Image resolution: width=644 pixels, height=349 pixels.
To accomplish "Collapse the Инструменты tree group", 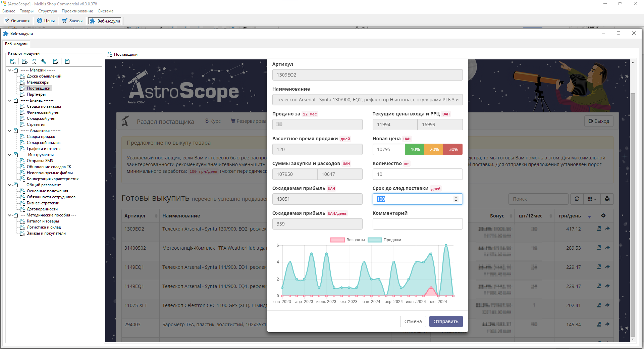I will [x=10, y=155].
